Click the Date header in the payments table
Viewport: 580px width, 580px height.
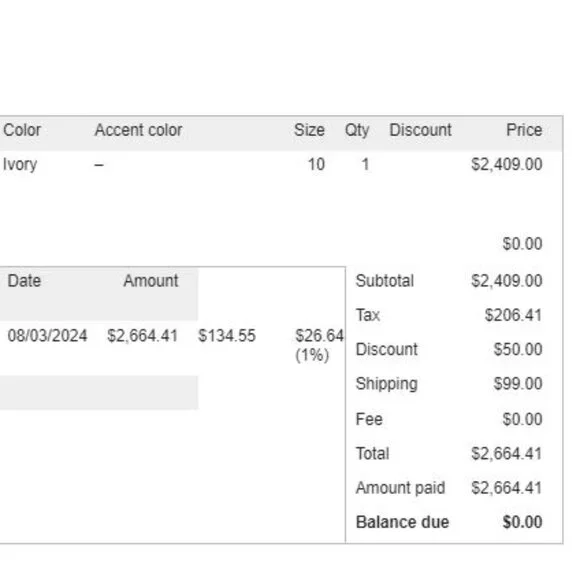coord(24,281)
